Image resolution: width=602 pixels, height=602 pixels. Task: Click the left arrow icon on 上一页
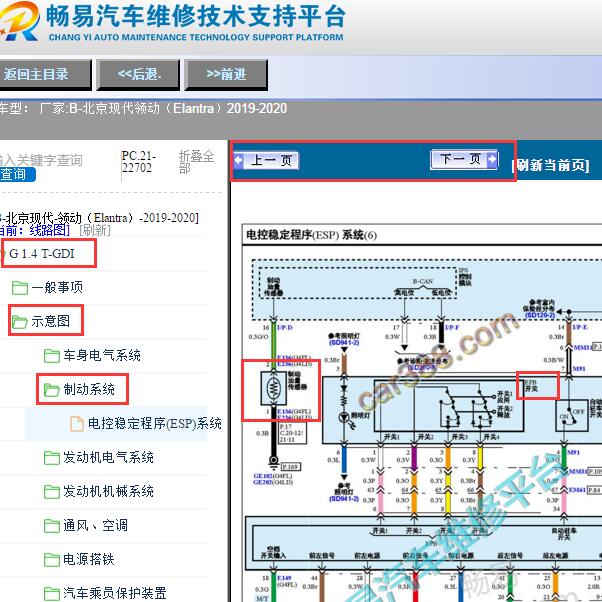(239, 160)
